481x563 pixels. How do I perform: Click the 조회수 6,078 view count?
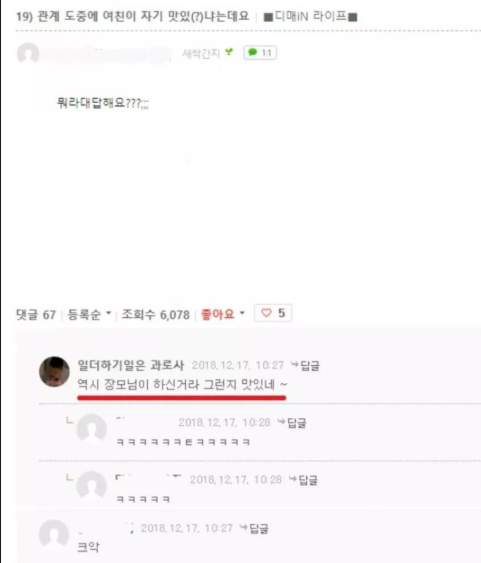click(155, 315)
